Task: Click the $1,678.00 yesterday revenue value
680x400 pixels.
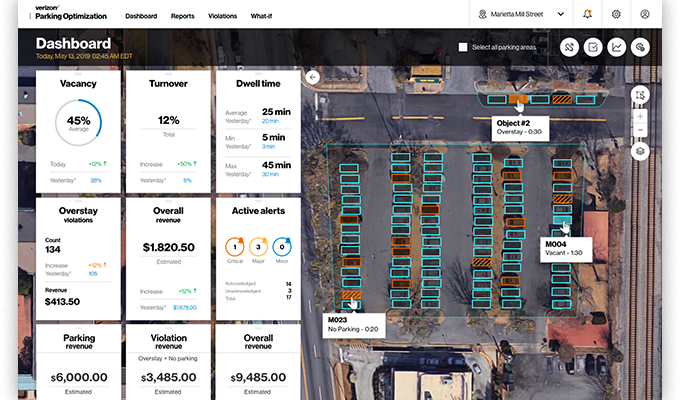Action: 185,308
